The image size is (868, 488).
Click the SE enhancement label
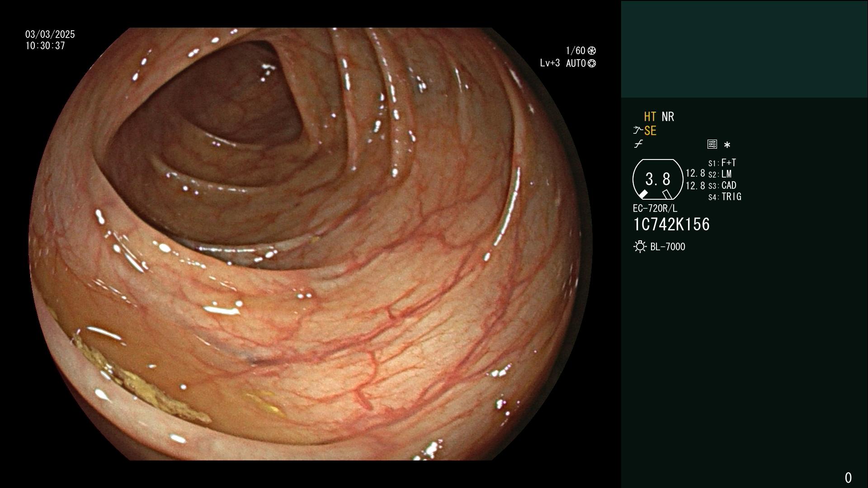coord(650,131)
